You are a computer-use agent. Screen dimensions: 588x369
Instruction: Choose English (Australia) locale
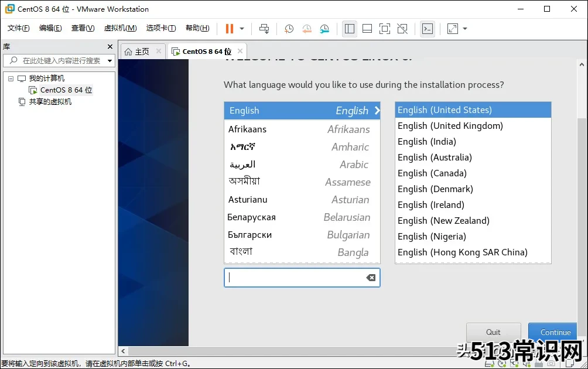pyautogui.click(x=473, y=158)
